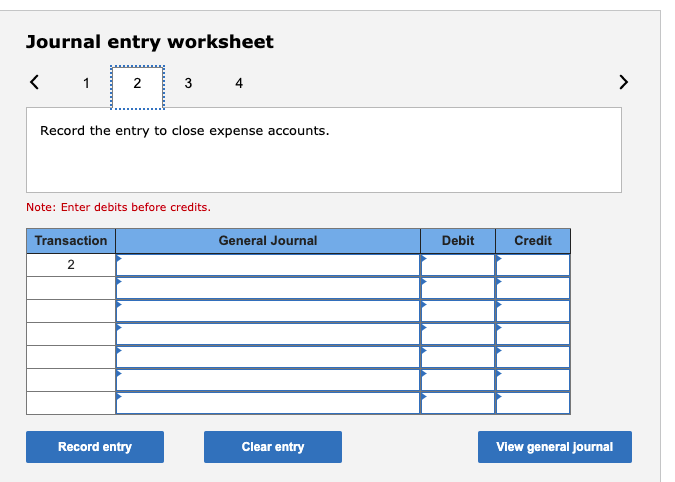675x482 pixels.
Task: Click Debit cell in transaction 2 row
Action: [x=458, y=265]
